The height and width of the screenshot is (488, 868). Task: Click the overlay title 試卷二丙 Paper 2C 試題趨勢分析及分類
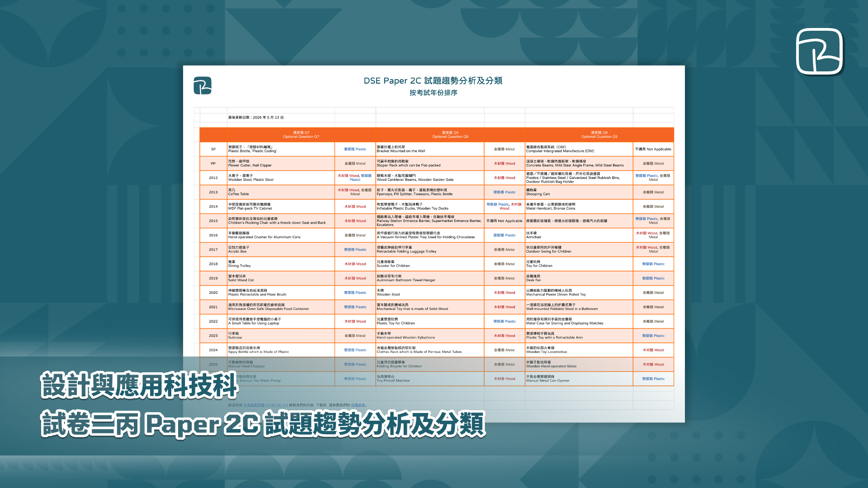(263, 424)
